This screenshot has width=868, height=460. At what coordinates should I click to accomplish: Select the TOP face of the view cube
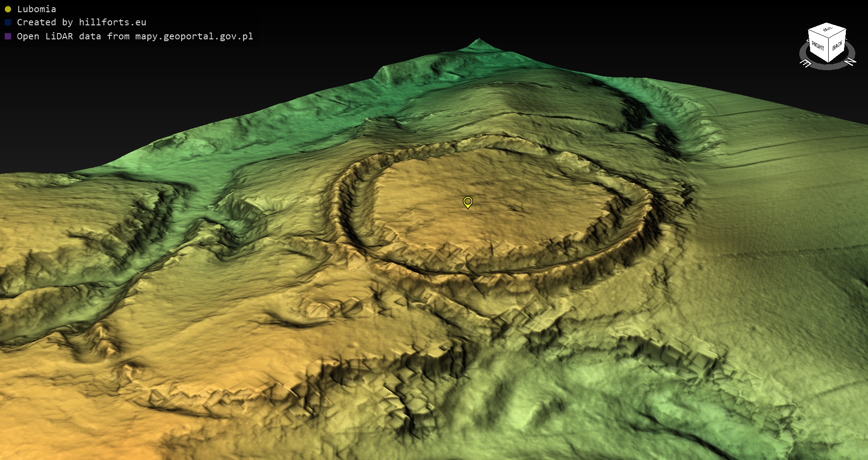(x=827, y=30)
